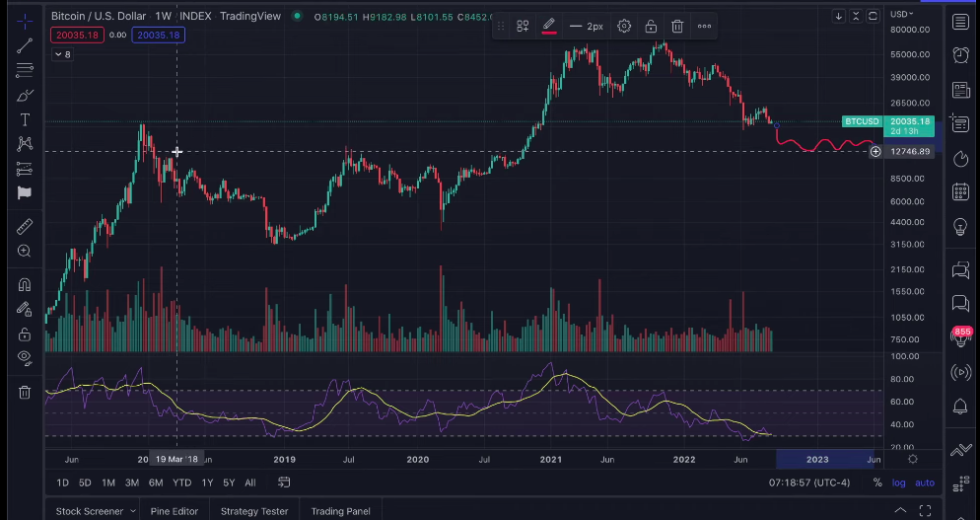Open the watchlist panel
The height and width of the screenshot is (520, 980).
click(x=960, y=23)
